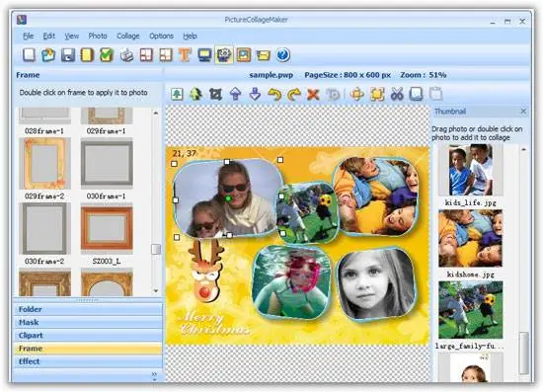
Task: Open the Collage menu
Action: tap(128, 36)
